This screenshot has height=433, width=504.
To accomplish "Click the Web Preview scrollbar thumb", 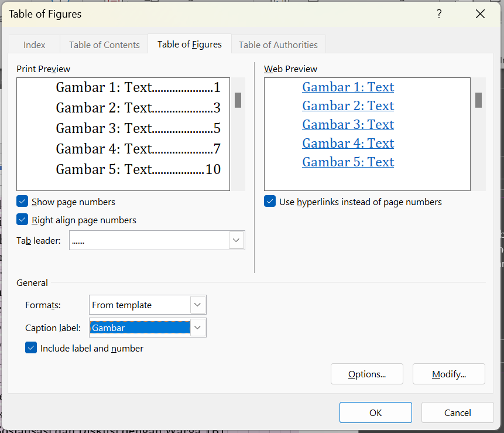I will pyautogui.click(x=478, y=100).
